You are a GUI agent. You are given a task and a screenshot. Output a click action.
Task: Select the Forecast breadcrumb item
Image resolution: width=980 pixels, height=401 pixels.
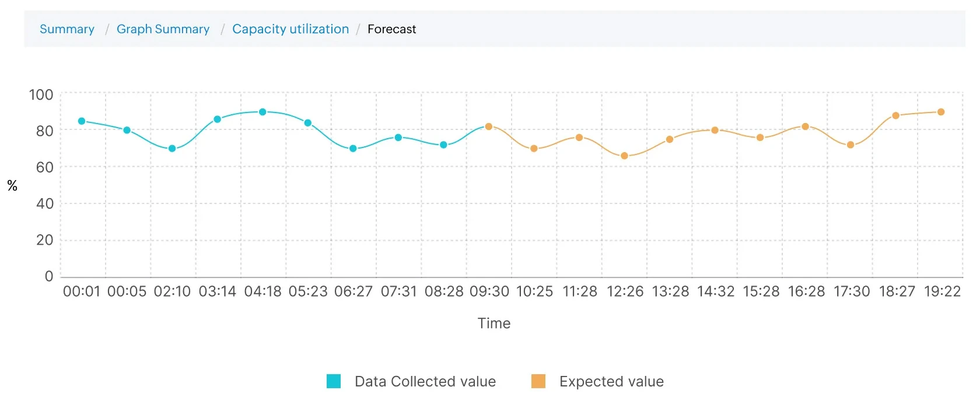pos(391,29)
